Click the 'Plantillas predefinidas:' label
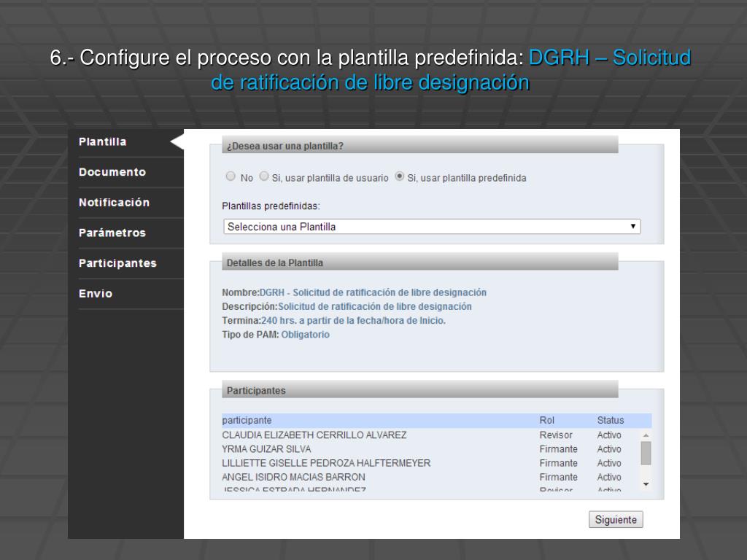747x560 pixels. coord(271,206)
